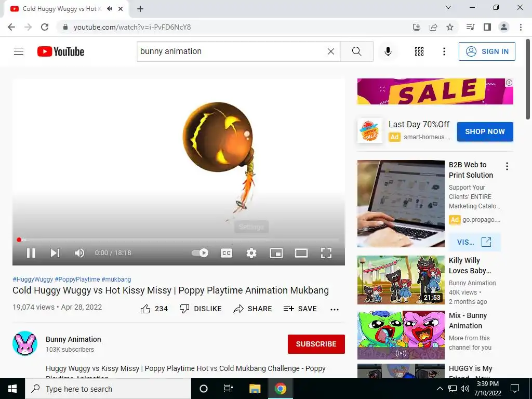Open the SALE banner advertisement
This screenshot has height=399, width=532.
coord(435,91)
